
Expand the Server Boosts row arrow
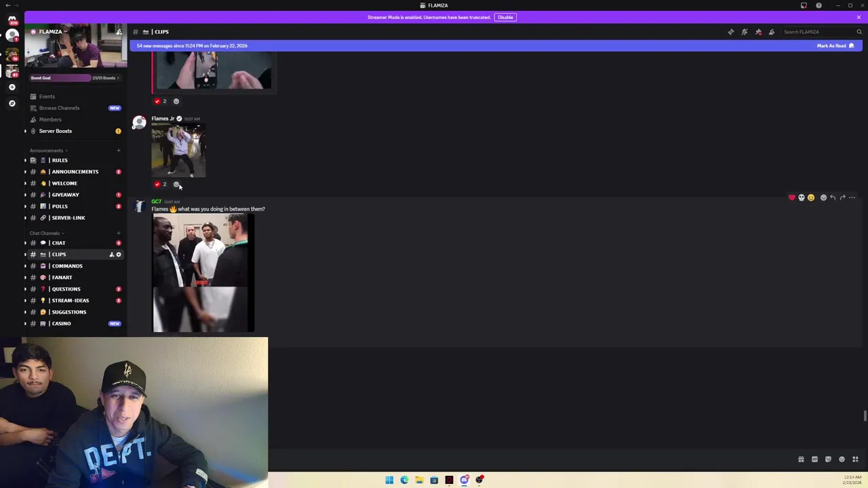point(25,131)
